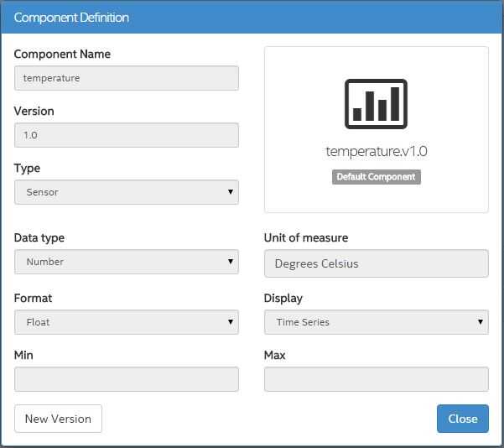Click the Display field label
The image size is (504, 448).
(x=283, y=298)
